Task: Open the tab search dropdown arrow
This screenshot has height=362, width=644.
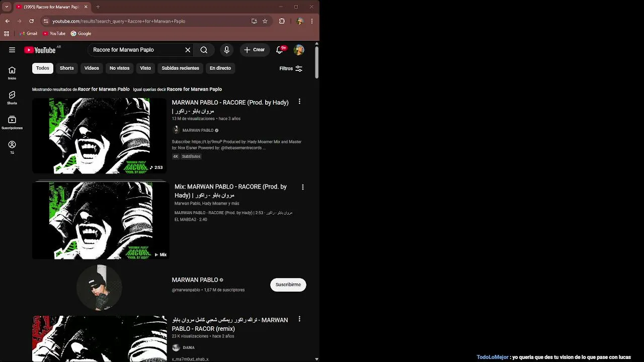Action: tap(7, 7)
